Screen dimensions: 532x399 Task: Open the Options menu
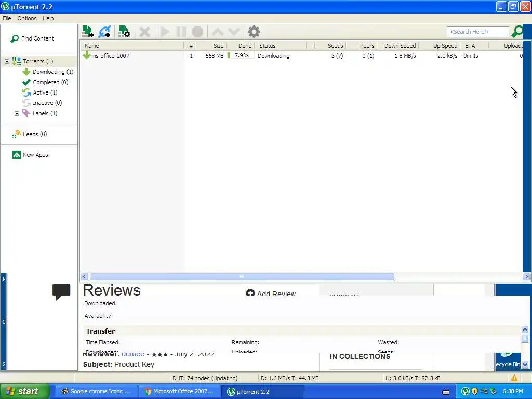[27, 18]
